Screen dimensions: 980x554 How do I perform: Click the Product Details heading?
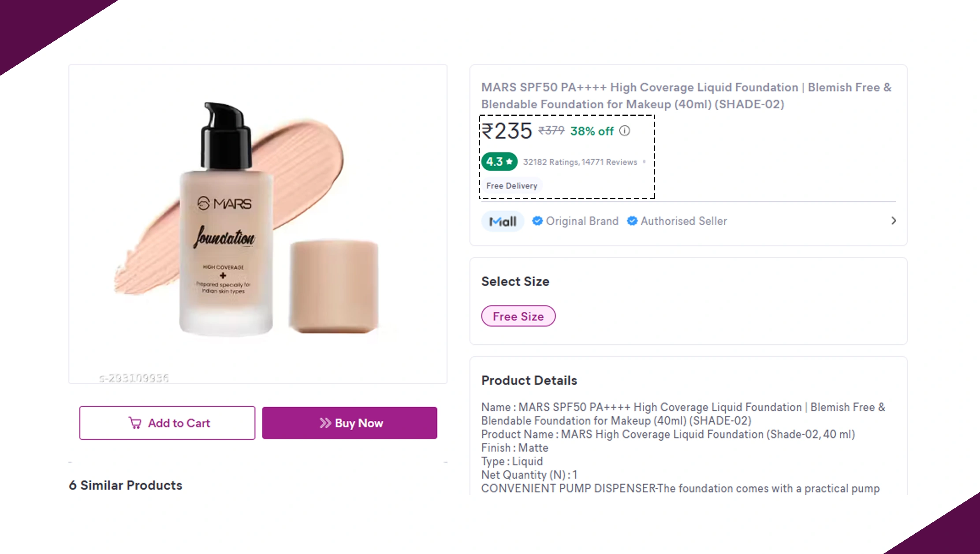(x=529, y=380)
